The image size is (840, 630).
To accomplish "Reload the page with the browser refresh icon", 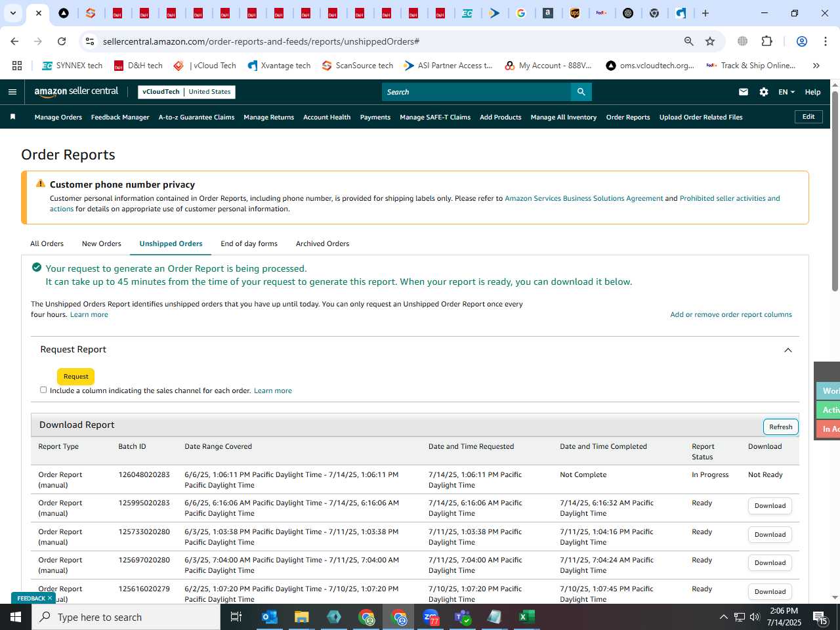I will [x=62, y=41].
